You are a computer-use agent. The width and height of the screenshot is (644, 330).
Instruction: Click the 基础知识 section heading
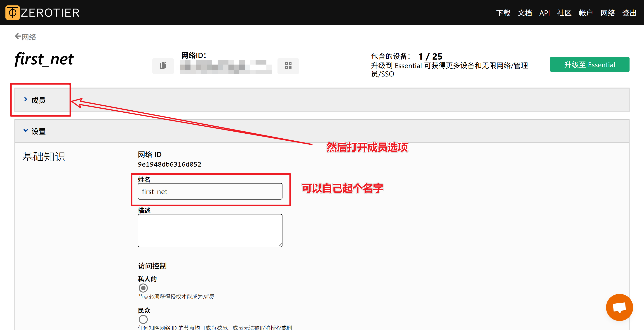coord(44,157)
